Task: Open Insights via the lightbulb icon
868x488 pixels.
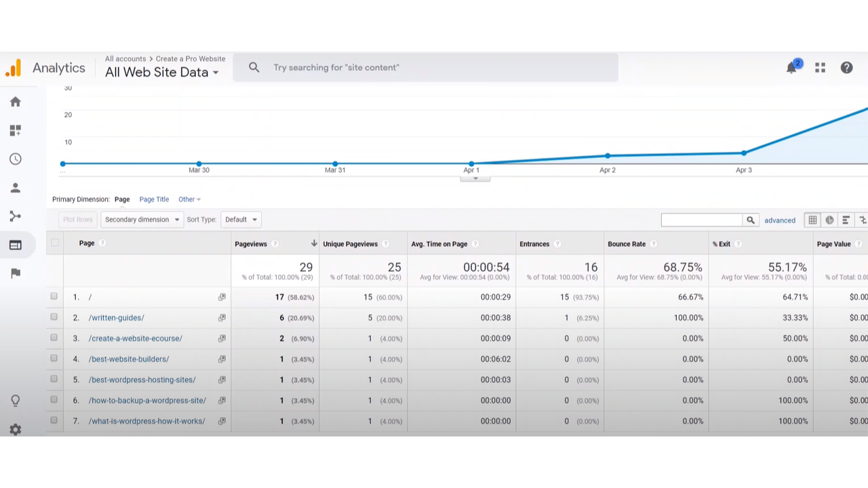Action: tap(15, 401)
